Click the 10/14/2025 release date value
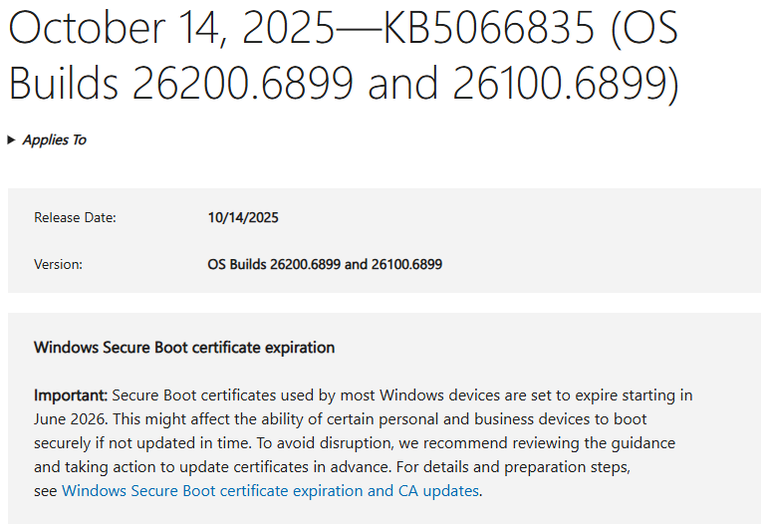The image size is (768, 531). [x=242, y=218]
